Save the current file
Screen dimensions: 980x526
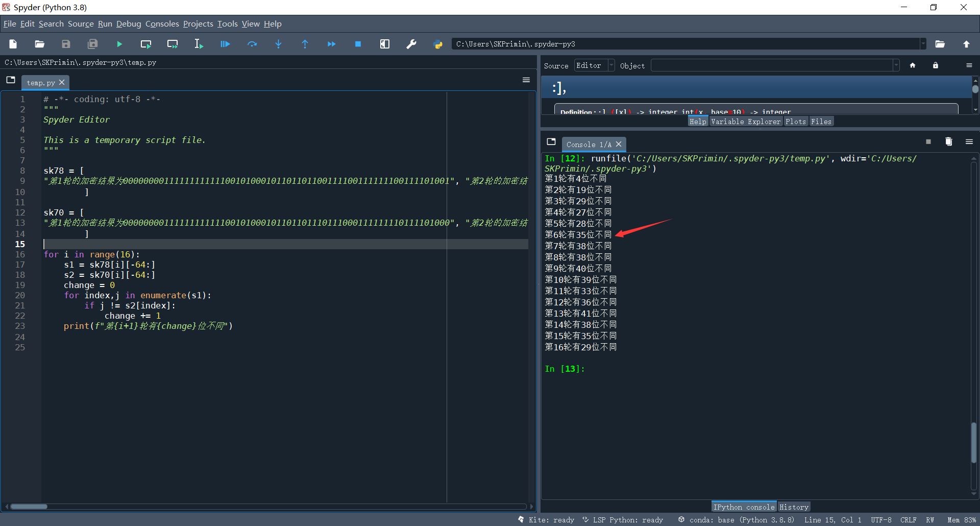(66, 44)
